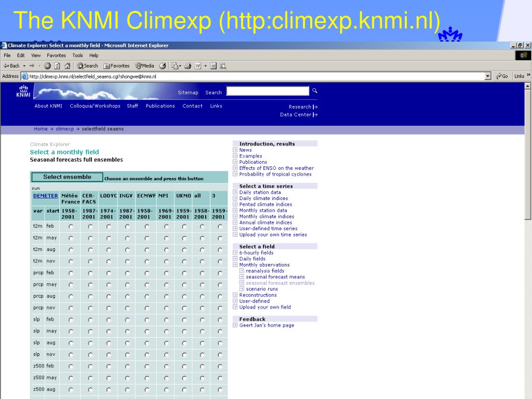Open the dropdown arrow next to the Word icon
The width and height of the screenshot is (532, 399).
click(205, 66)
